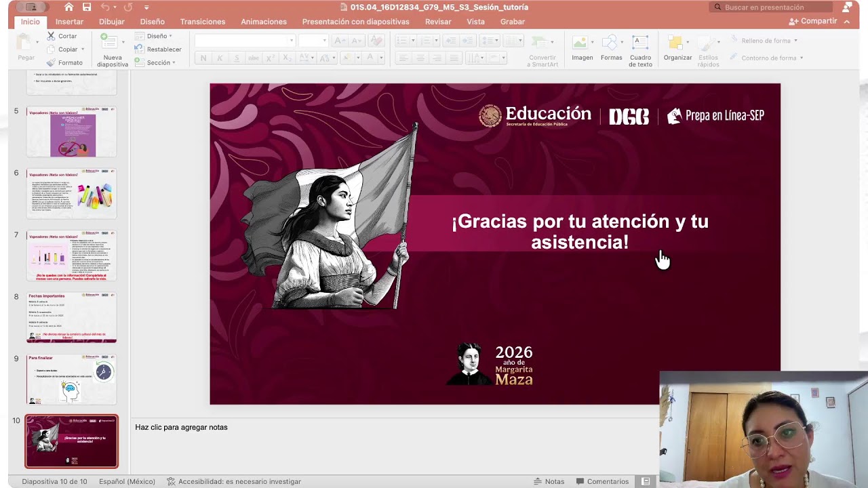The image size is (868, 488).
Task: Switch to the Animaciones ribbon tab
Action: [x=264, y=22]
